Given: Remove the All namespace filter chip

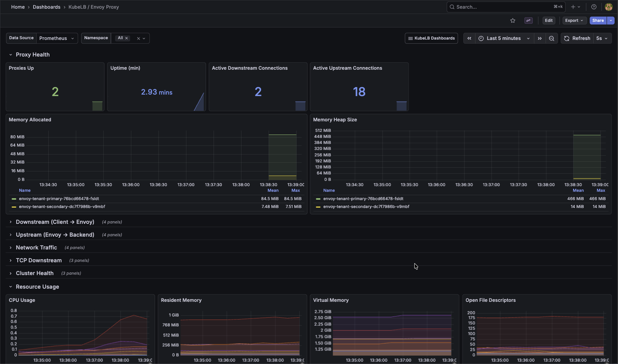Looking at the screenshot, I should (x=127, y=38).
